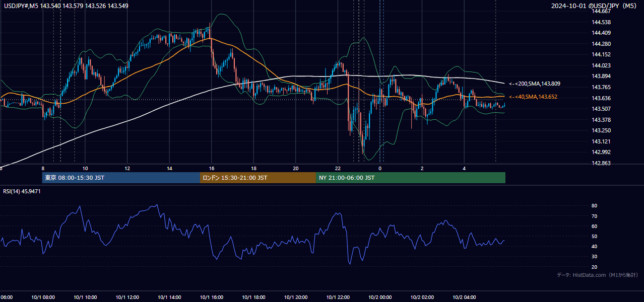This screenshot has height=302, width=644.
Task: Click RSI scale label 60
Action: coord(595,226)
